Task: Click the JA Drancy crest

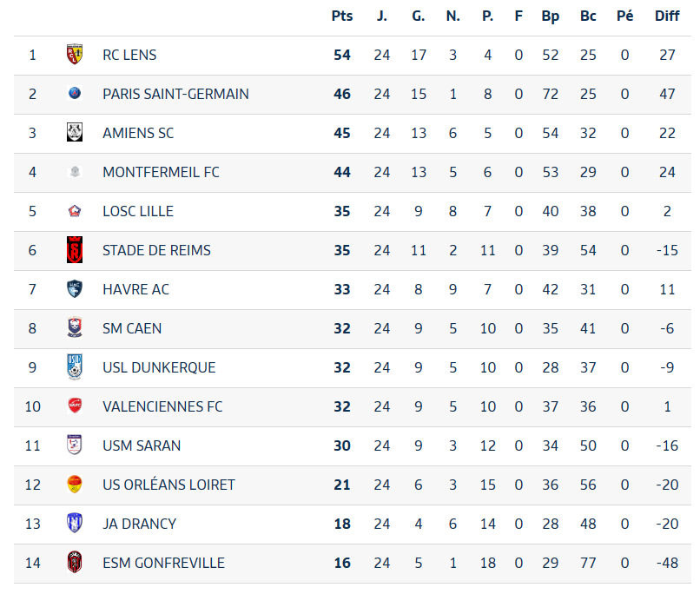Action: pyautogui.click(x=75, y=523)
